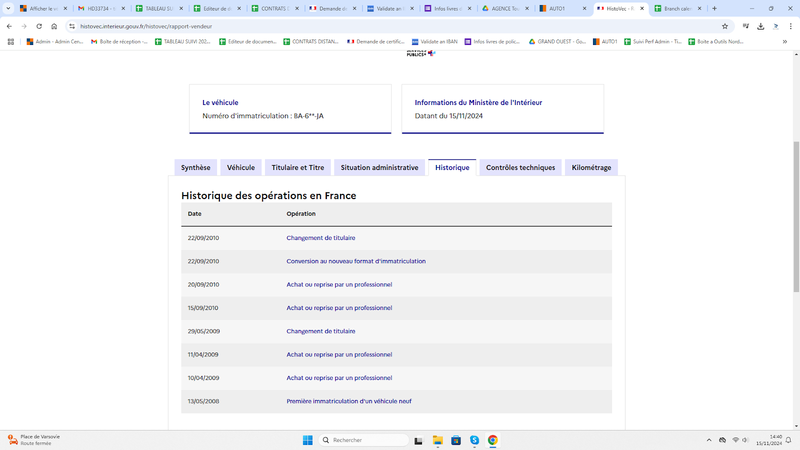Open Chrome from the taskbar
The height and width of the screenshot is (450, 800).
point(492,440)
